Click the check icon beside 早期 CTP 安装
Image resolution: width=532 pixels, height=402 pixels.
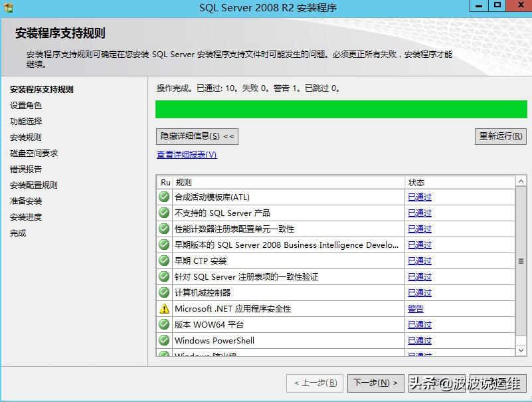(x=163, y=260)
